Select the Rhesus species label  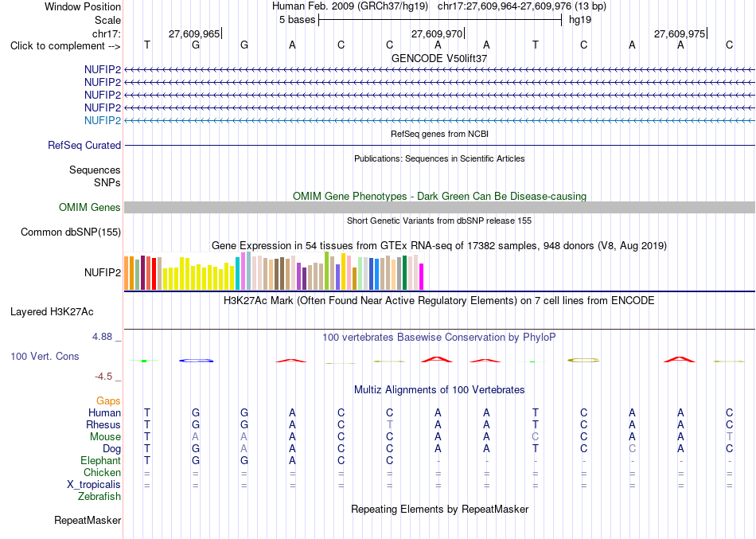[x=103, y=425]
